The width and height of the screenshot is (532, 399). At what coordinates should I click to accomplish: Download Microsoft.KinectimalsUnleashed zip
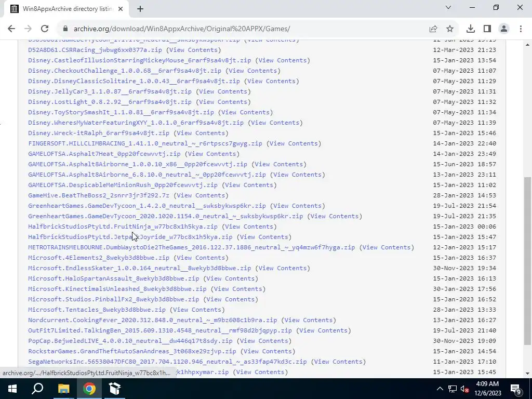point(117,289)
